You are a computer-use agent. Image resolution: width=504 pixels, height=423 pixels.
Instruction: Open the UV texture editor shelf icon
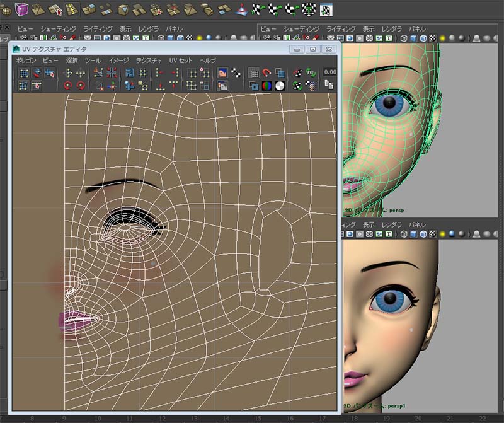326,10
